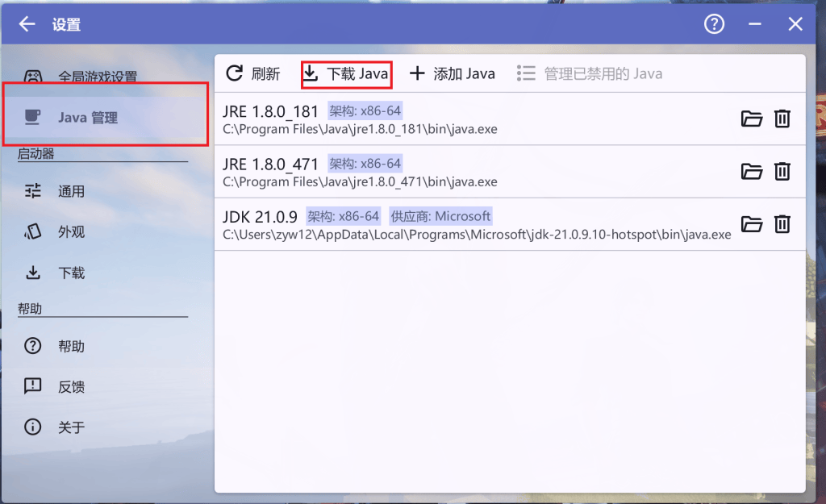The width and height of the screenshot is (826, 504).
Task: Click 添加 Java to add a runtime
Action: tap(453, 74)
